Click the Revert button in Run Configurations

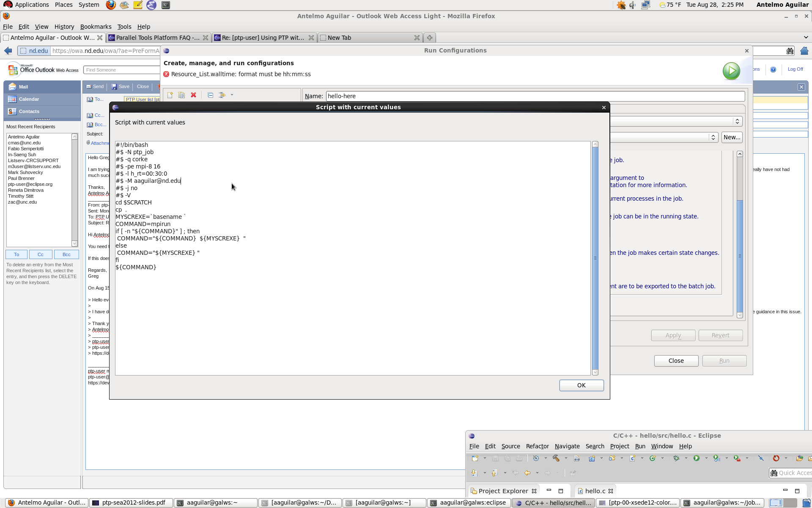point(720,335)
